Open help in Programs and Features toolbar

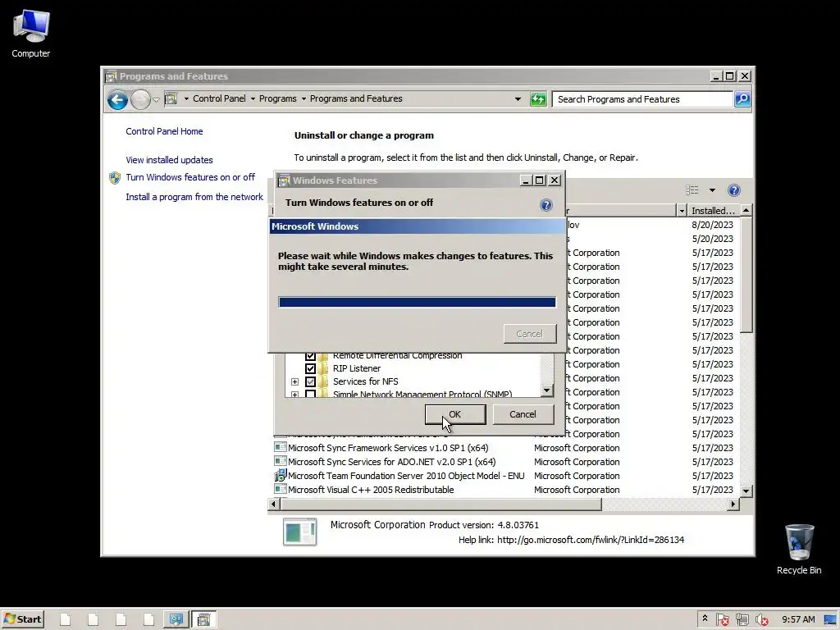734,190
